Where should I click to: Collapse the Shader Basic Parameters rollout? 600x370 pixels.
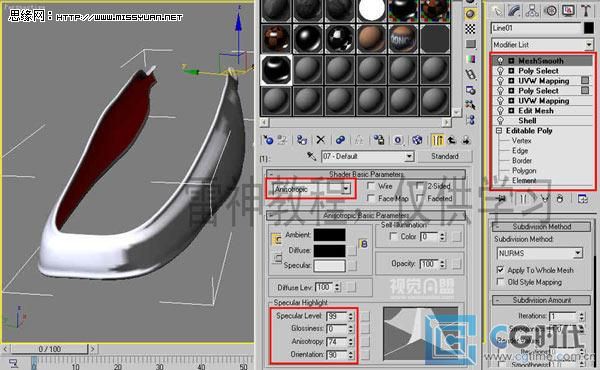tap(366, 174)
